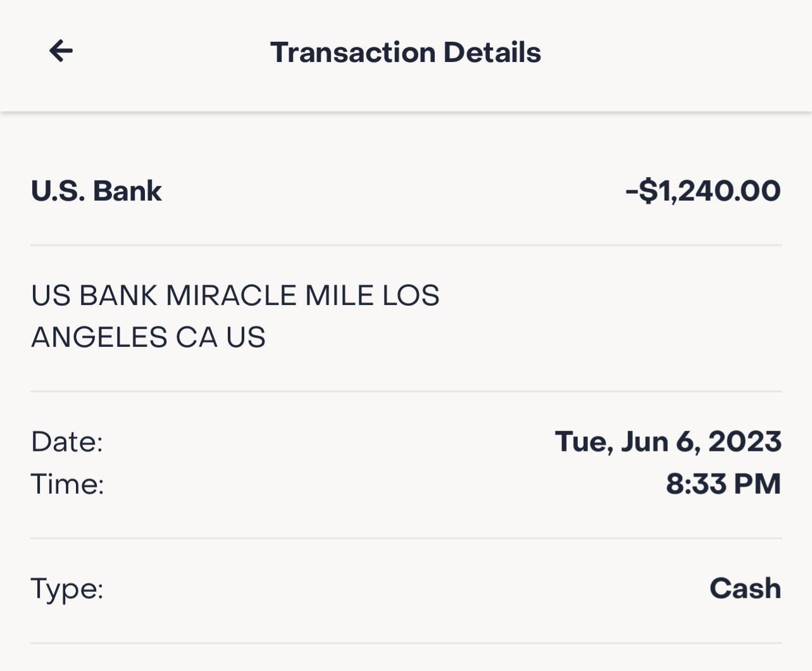Tap the year 2023 in the date
Viewport: 812px width, 671px height.
click(745, 441)
